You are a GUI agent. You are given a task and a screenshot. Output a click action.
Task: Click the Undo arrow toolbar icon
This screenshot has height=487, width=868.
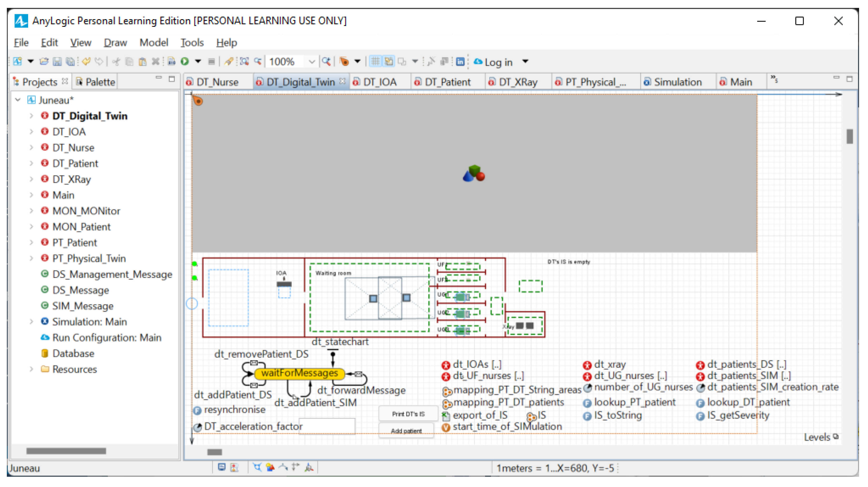coord(86,61)
